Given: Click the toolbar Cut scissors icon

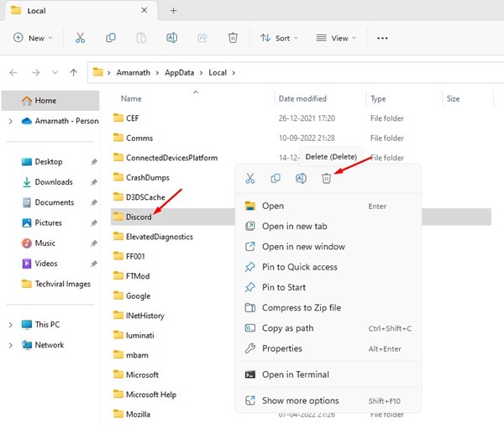Looking at the screenshot, I should pos(80,38).
